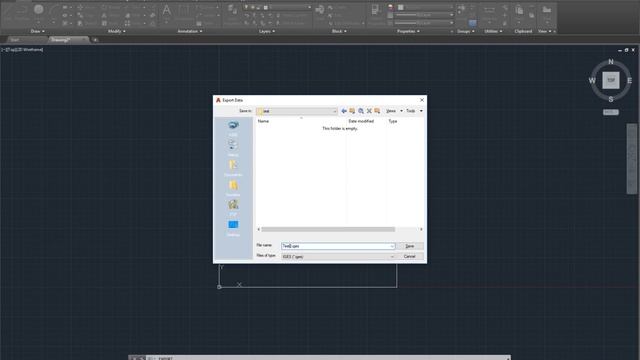Click the Measure icon in Utilities panel
The height and width of the screenshot is (360, 640).
[489, 10]
